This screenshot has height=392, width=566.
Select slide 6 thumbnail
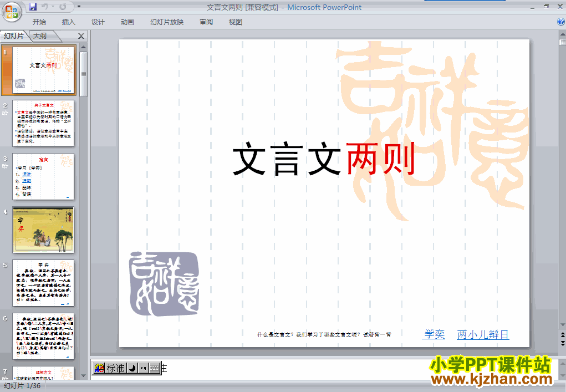(43, 337)
